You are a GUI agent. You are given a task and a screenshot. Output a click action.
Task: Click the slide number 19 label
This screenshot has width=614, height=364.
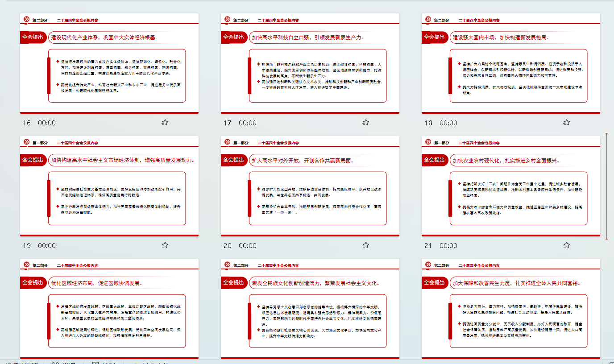click(x=27, y=245)
